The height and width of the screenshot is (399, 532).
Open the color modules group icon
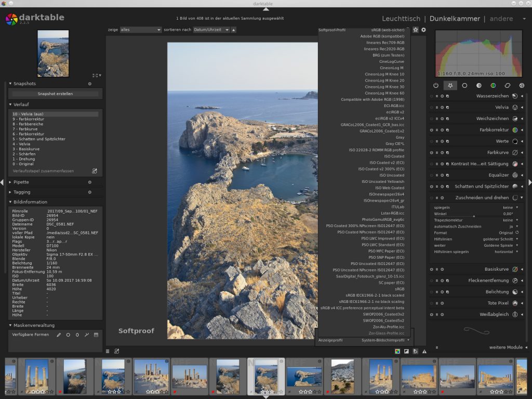(x=493, y=85)
